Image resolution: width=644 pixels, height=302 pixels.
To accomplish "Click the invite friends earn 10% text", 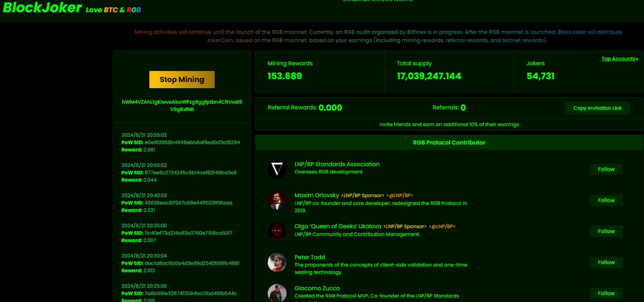I will pos(449,124).
